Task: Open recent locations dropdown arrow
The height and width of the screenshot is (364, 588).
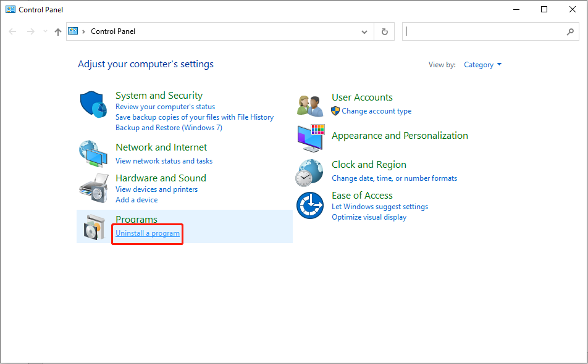Action: tap(45, 31)
